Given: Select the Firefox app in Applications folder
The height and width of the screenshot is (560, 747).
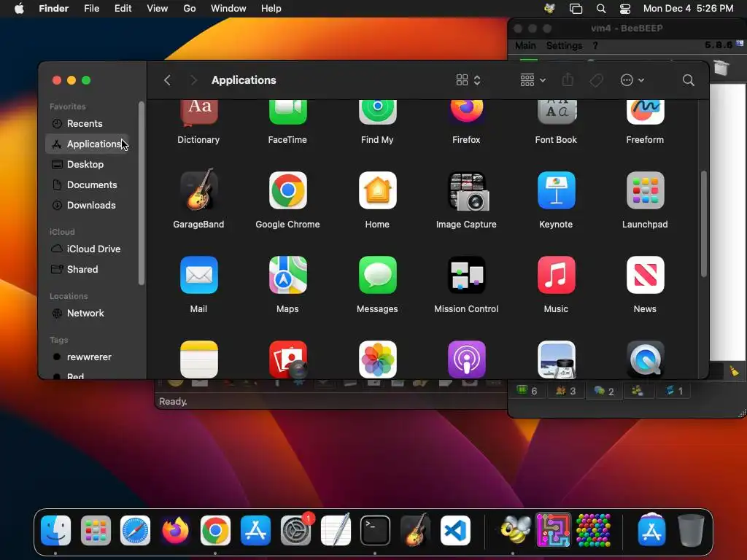Looking at the screenshot, I should [x=466, y=112].
